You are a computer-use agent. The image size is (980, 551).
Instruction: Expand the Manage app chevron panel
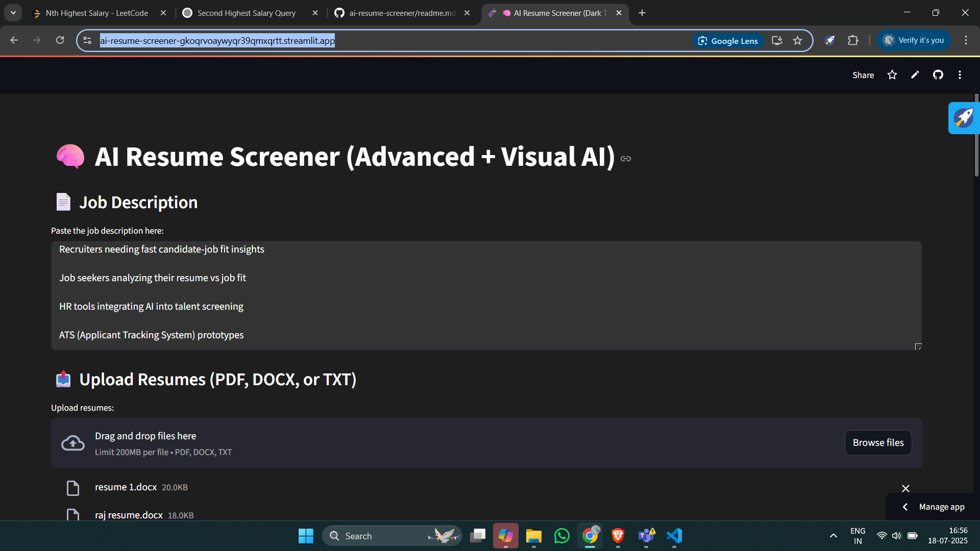click(905, 507)
